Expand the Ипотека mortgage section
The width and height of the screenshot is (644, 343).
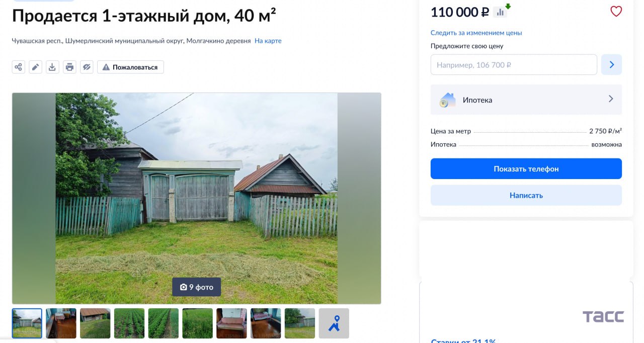[x=526, y=100]
